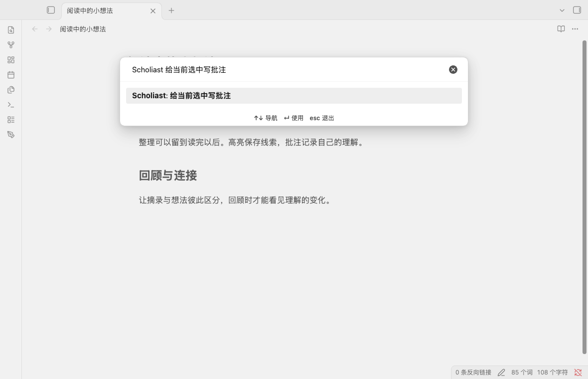Screen dimensions: 588x379
Task: Switch to reading view book icon
Action: coord(561,29)
